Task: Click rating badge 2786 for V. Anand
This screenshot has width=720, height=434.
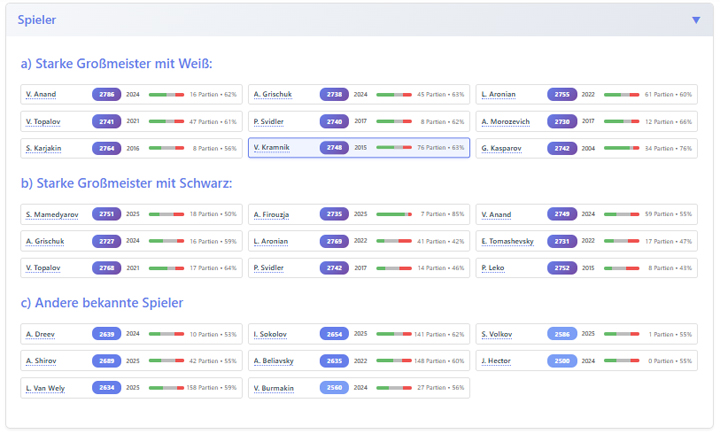Action: (x=107, y=94)
